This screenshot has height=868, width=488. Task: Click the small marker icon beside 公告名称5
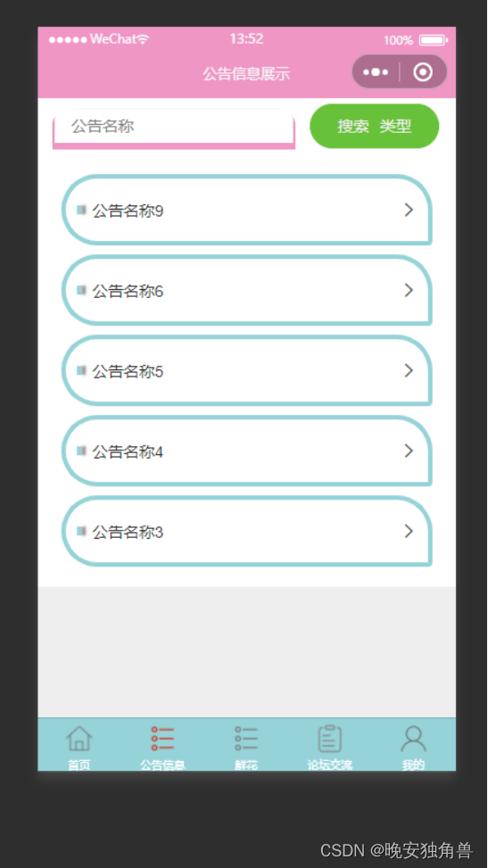[81, 370]
